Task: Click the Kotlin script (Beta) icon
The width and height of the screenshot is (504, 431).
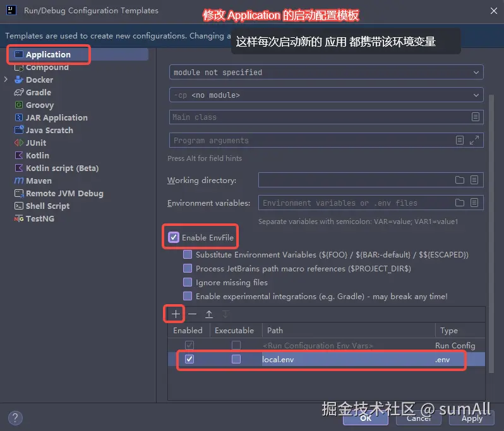Action: coord(19,168)
